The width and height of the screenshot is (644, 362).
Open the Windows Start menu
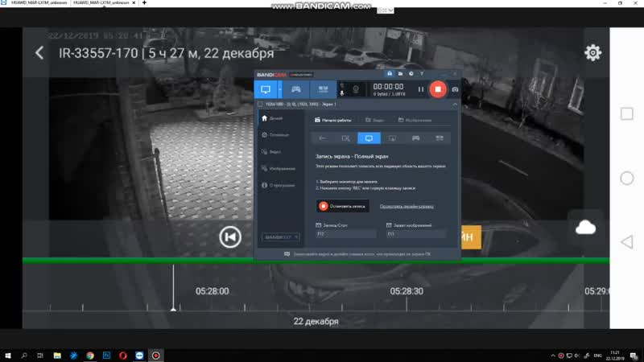pos(8,356)
